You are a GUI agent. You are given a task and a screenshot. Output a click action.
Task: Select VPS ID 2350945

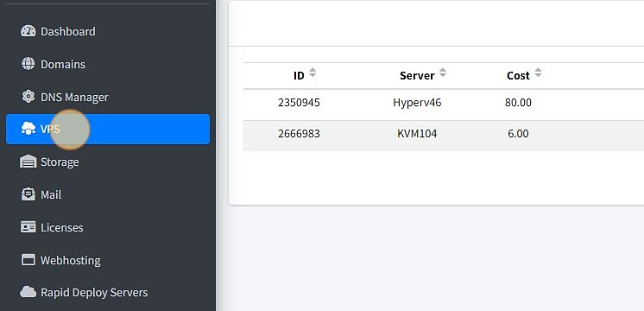click(x=299, y=102)
